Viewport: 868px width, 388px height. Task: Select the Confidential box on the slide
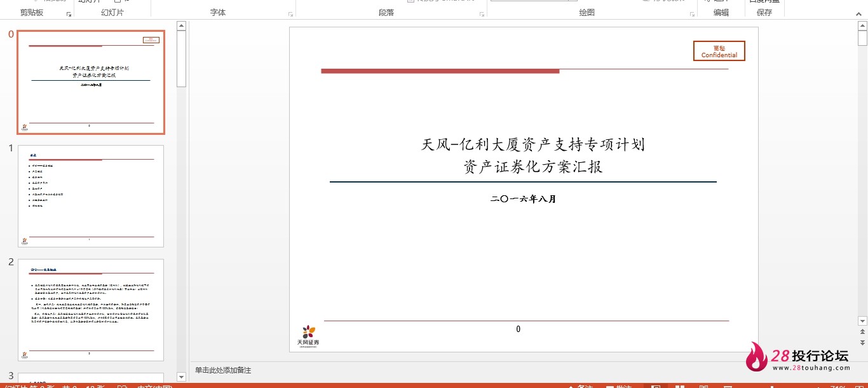[x=719, y=51]
